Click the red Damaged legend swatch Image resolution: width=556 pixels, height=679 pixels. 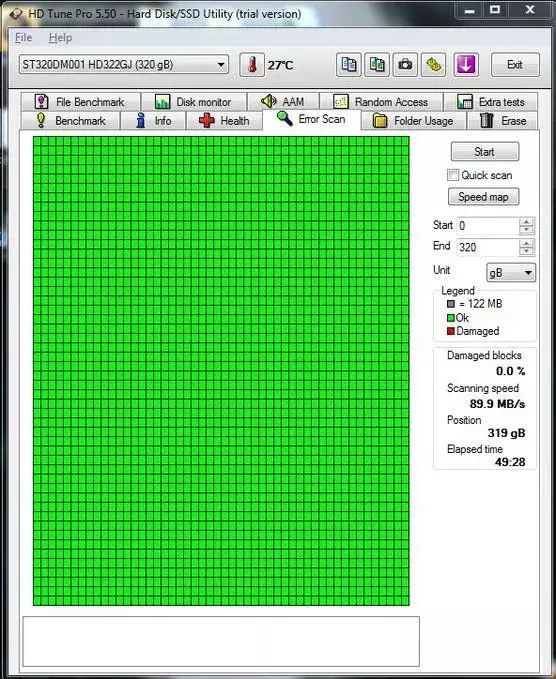click(x=451, y=331)
